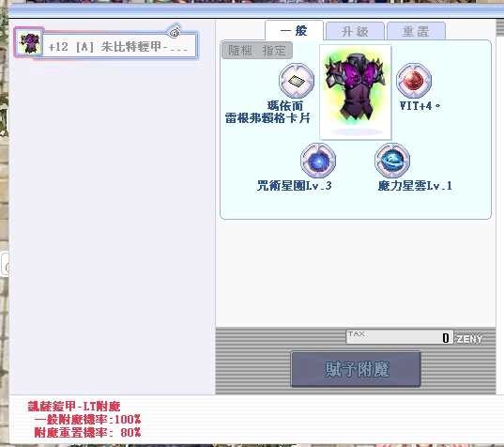Click the 魔力星雲Lv.1 text label
This screenshot has width=504, height=447.
(x=415, y=186)
